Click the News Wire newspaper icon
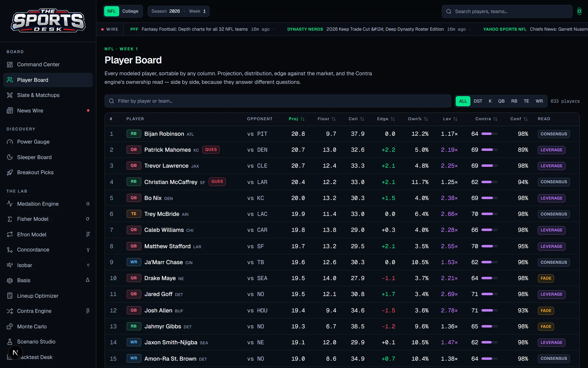Image resolution: width=588 pixels, height=368 pixels. tap(10, 110)
